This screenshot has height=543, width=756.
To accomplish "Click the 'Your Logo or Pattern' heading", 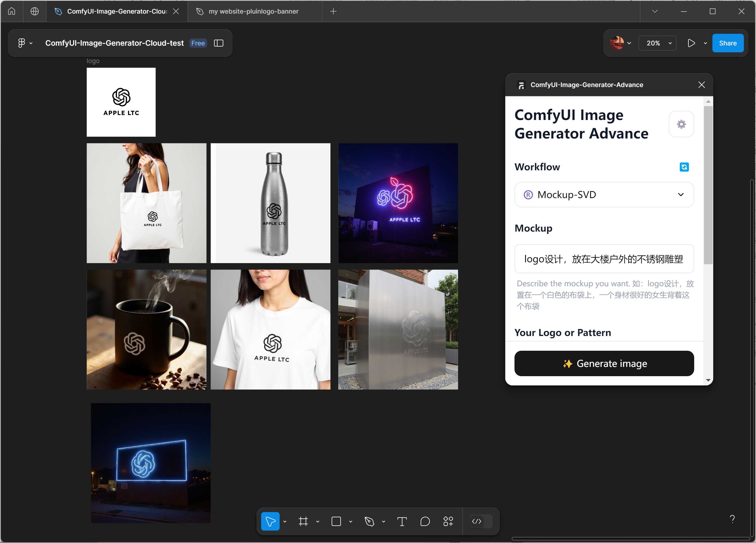I will 563,333.
